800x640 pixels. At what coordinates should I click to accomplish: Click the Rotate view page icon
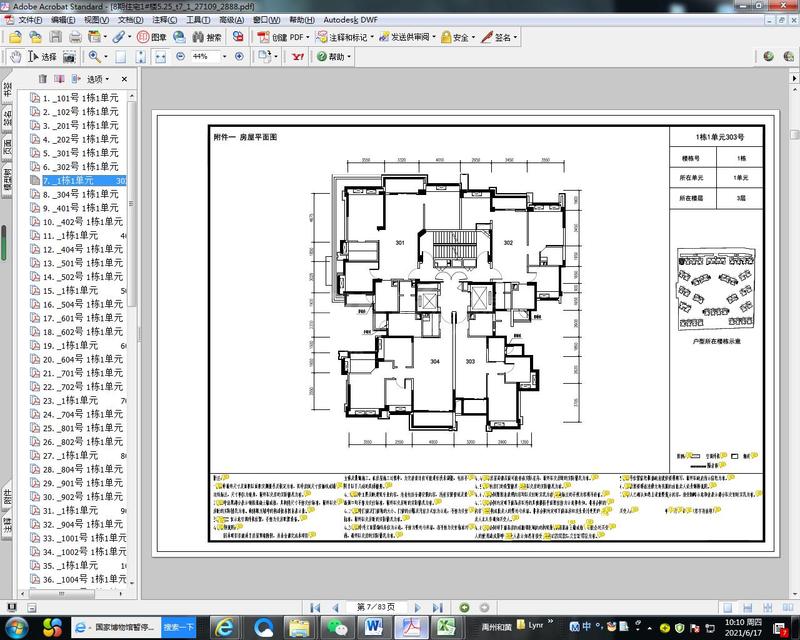[264, 56]
